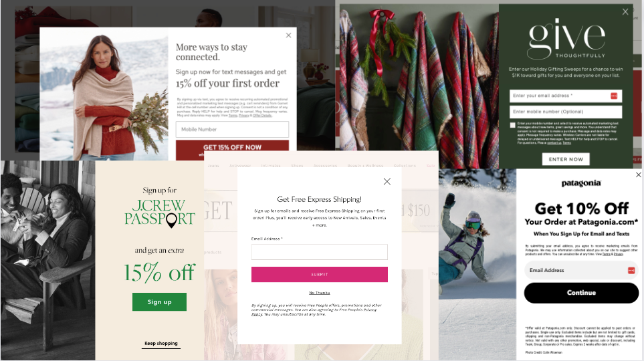Image resolution: width=644 pixels, height=361 pixels.
Task: Click red autofill icon in sweepstakes email field
Action: (x=614, y=96)
